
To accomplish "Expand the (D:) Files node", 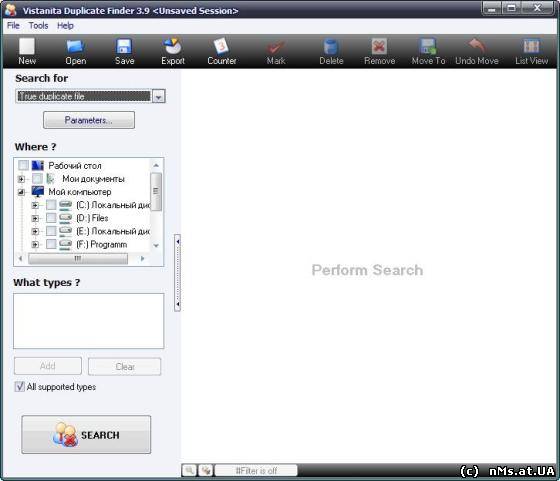I will pos(35,218).
